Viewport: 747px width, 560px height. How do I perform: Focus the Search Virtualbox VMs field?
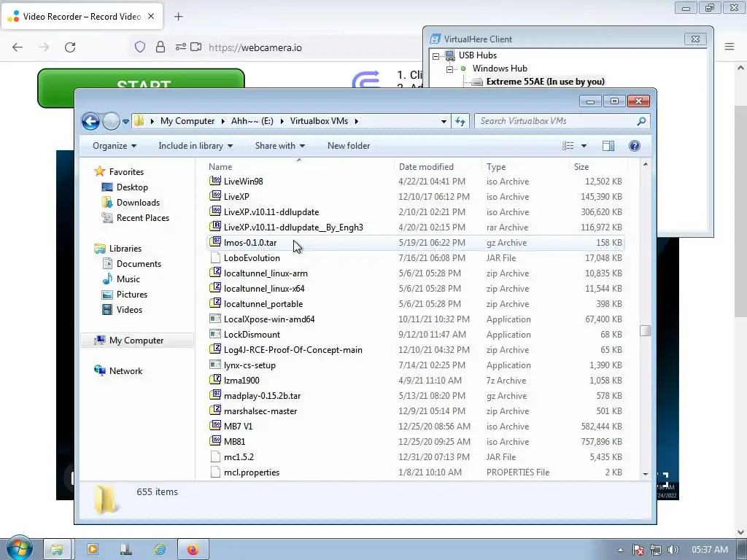(x=562, y=121)
